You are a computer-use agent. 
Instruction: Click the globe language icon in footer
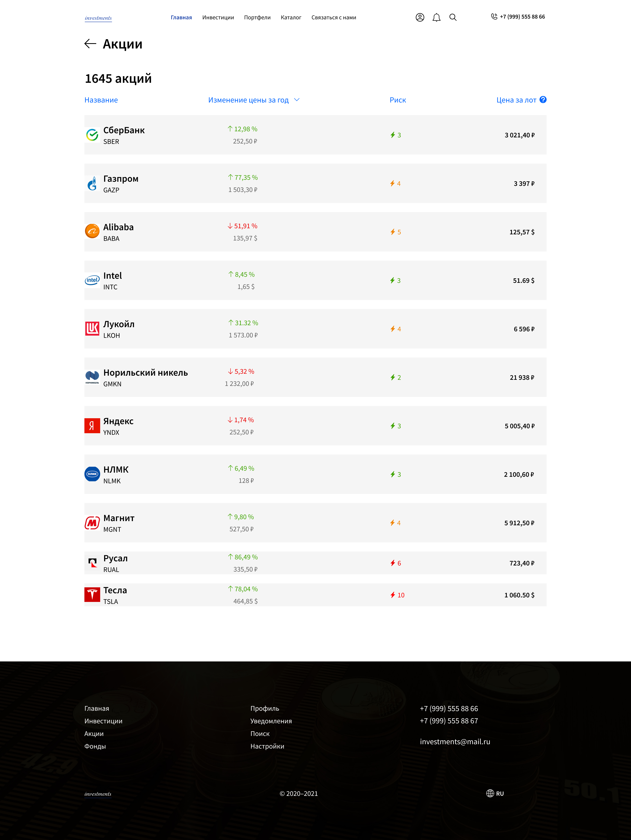pyautogui.click(x=490, y=793)
